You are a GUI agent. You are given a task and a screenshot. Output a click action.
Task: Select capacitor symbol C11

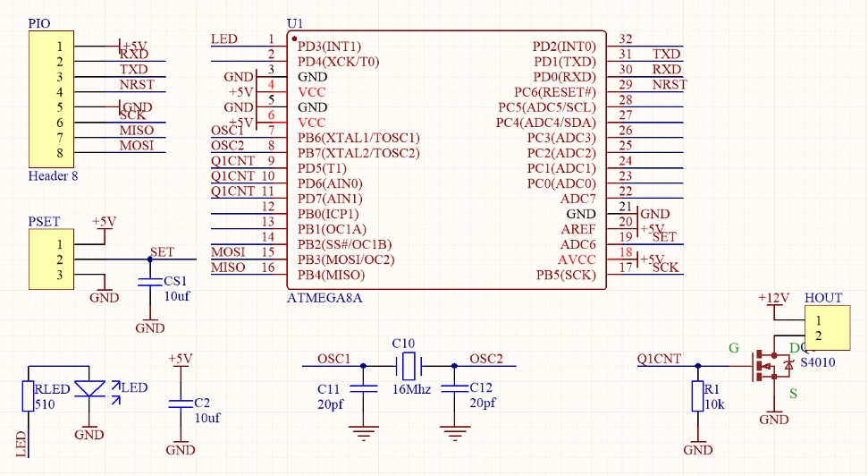click(363, 389)
